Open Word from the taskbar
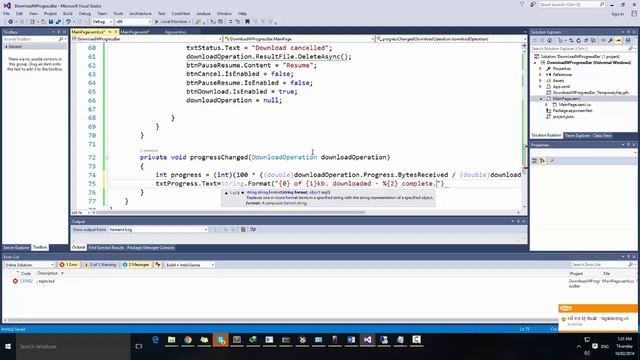 pos(351,340)
